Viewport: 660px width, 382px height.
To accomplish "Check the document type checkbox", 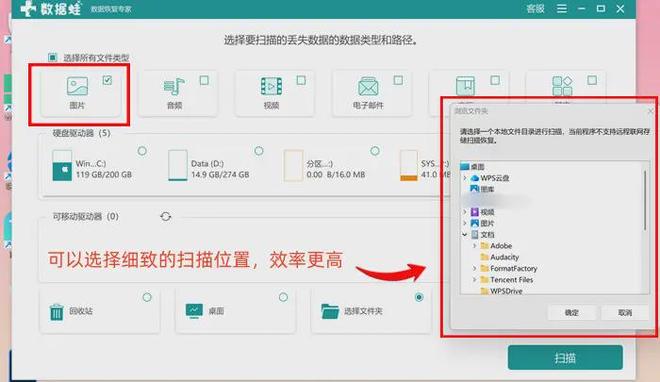I will point(495,80).
